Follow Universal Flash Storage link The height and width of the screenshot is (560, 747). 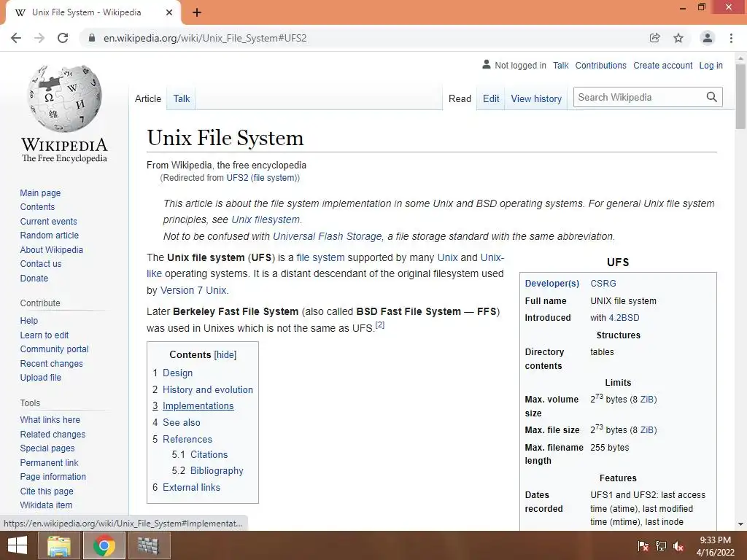(328, 236)
